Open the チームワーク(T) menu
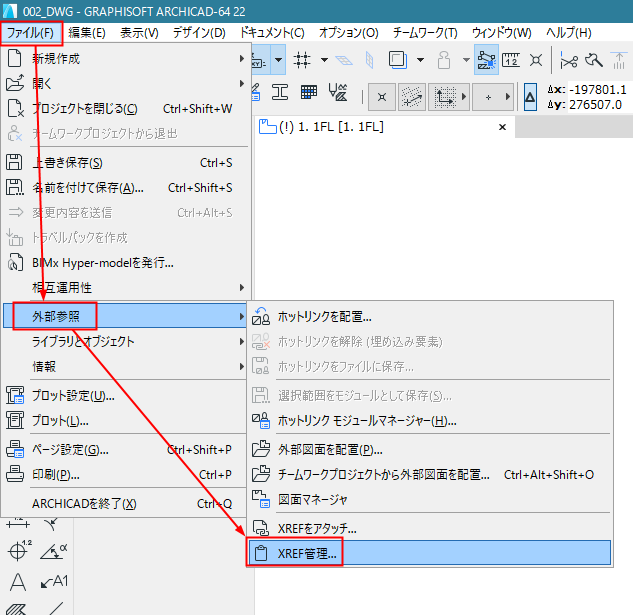Screen dimensions: 633x615 point(425,33)
